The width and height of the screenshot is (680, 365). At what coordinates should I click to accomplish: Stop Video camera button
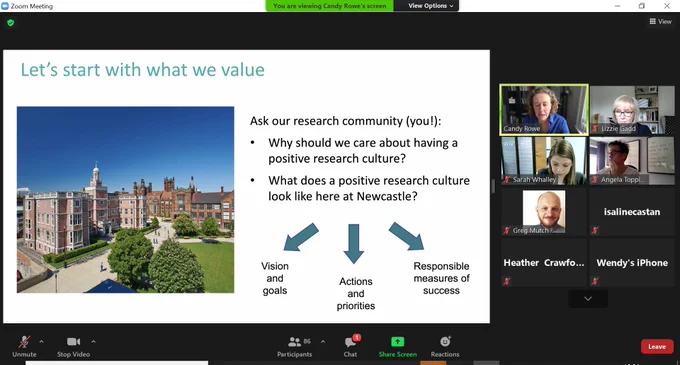tap(73, 346)
